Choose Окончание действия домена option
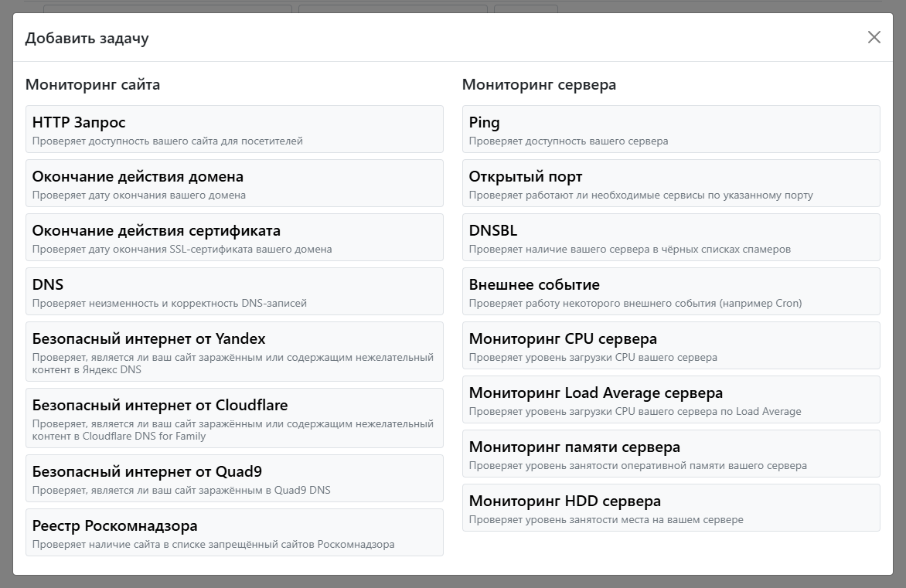Viewport: 906px width, 588px height. click(234, 183)
